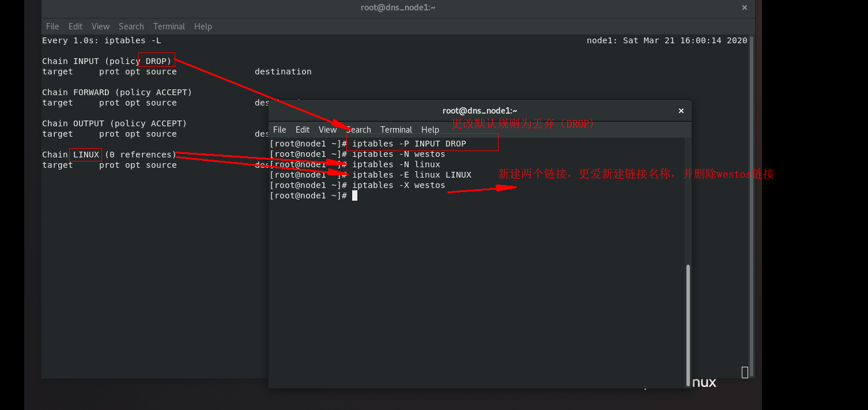Open Edit menu in back terminal window
This screenshot has width=868, height=410.
[75, 27]
